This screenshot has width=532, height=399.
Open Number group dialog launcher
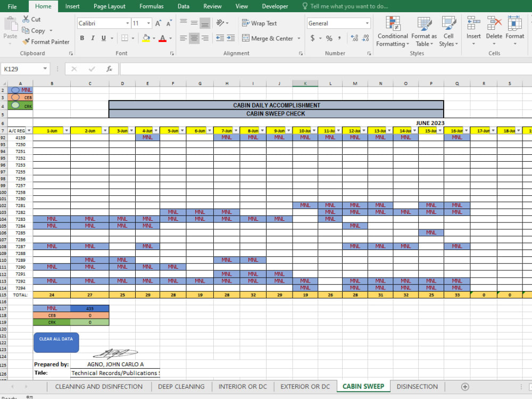point(369,54)
